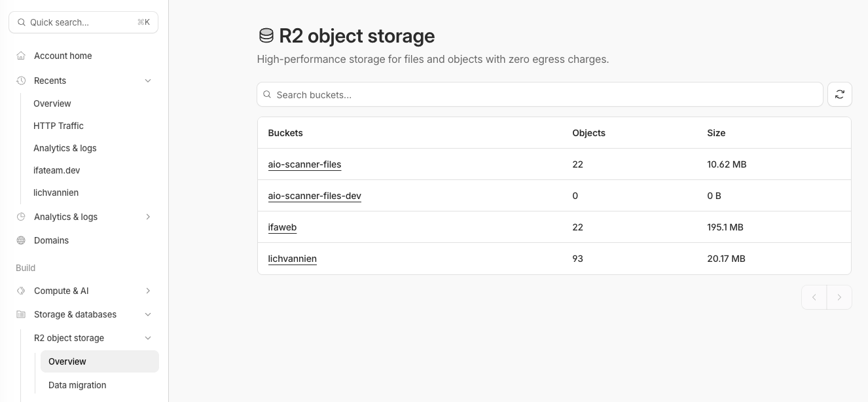Click the Analytics & logs icon
This screenshot has height=402, width=868.
pos(20,217)
